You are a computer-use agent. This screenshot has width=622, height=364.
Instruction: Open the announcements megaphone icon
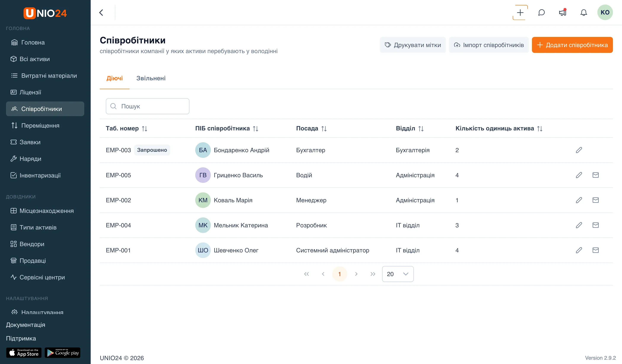click(562, 12)
